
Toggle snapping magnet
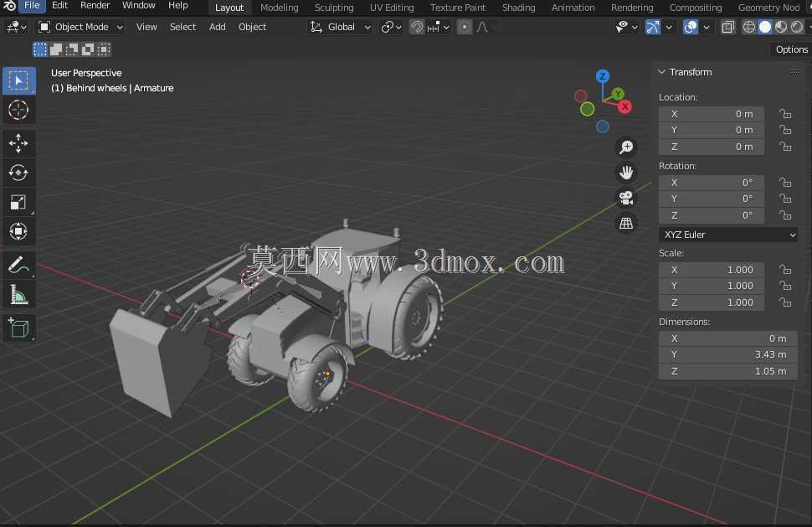point(416,27)
